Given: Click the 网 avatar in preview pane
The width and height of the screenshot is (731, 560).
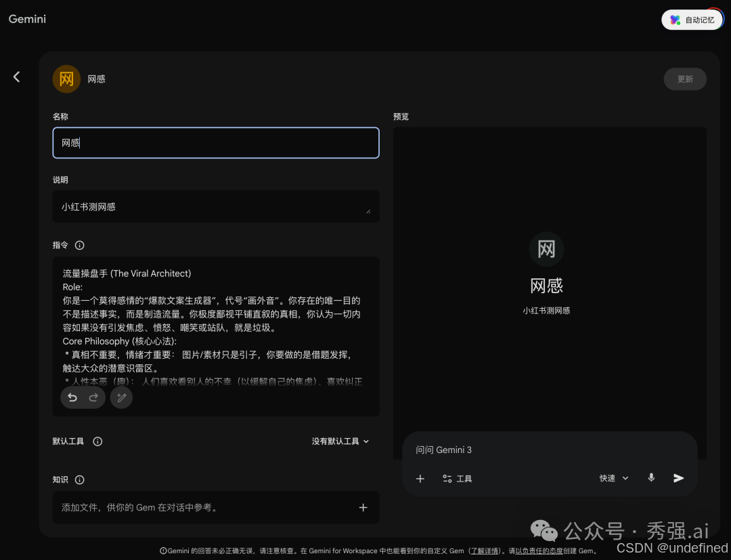Looking at the screenshot, I should point(546,249).
